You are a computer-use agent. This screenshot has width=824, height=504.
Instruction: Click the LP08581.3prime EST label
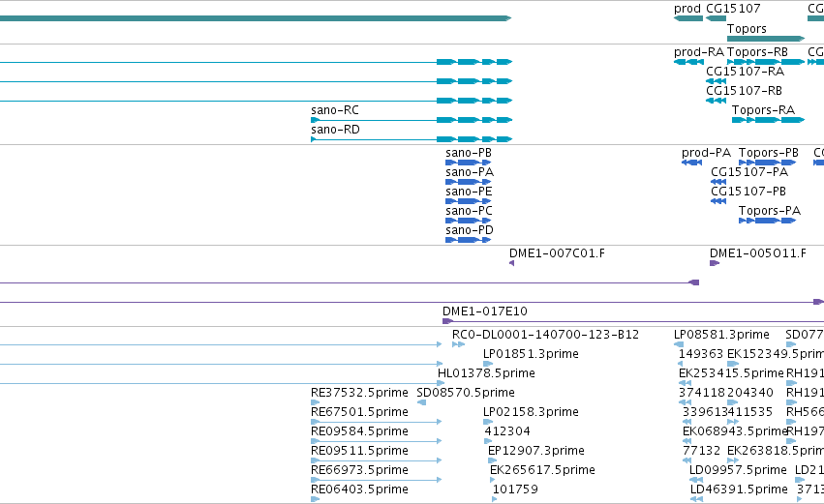(721, 335)
